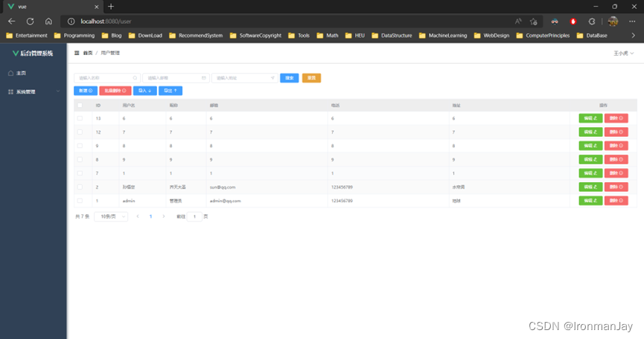Delete the admin@qq.com user row

616,201
